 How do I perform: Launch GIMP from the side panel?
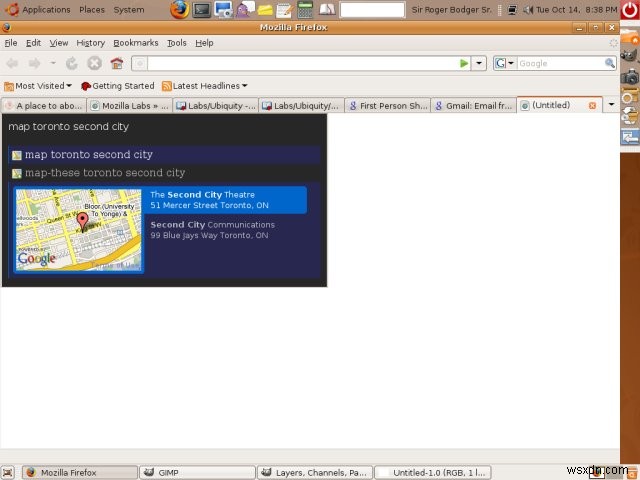coord(629,55)
